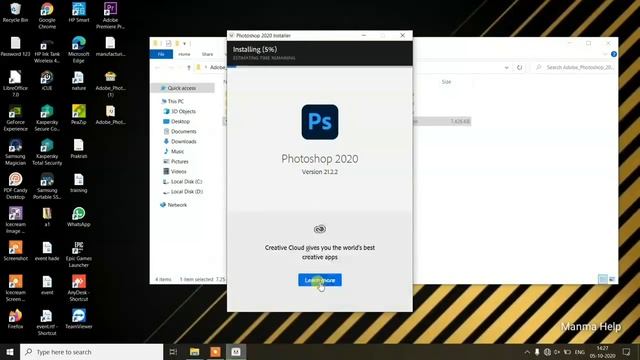This screenshot has height=360, width=640.
Task: Click the Up arrow in Explorer navigation
Action: point(189,67)
